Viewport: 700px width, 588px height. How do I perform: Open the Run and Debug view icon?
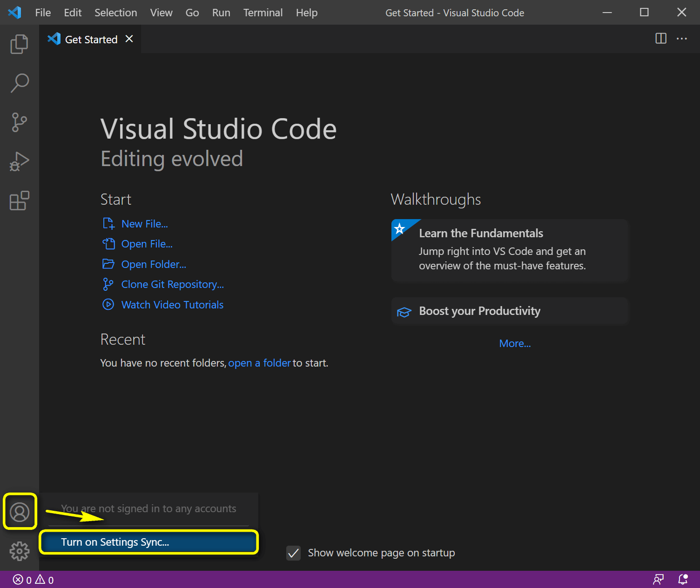click(19, 161)
